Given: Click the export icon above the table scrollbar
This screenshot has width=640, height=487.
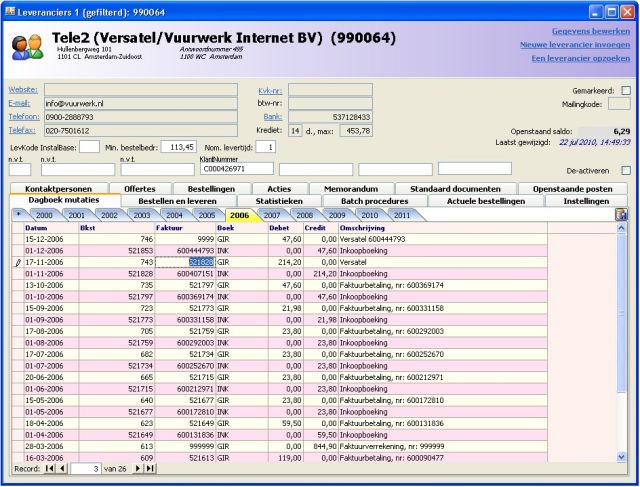Looking at the screenshot, I should pyautogui.click(x=621, y=214).
